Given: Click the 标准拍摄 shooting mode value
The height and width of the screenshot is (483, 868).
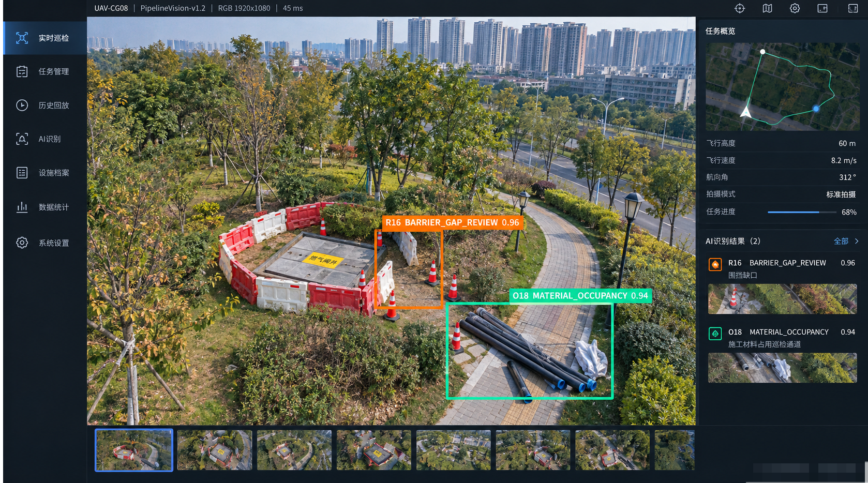Looking at the screenshot, I should pos(841,194).
